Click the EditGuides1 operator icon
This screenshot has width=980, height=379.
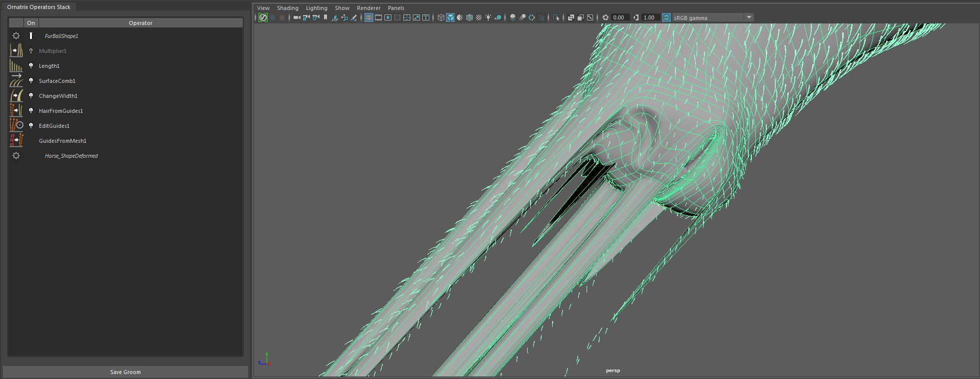click(x=16, y=126)
